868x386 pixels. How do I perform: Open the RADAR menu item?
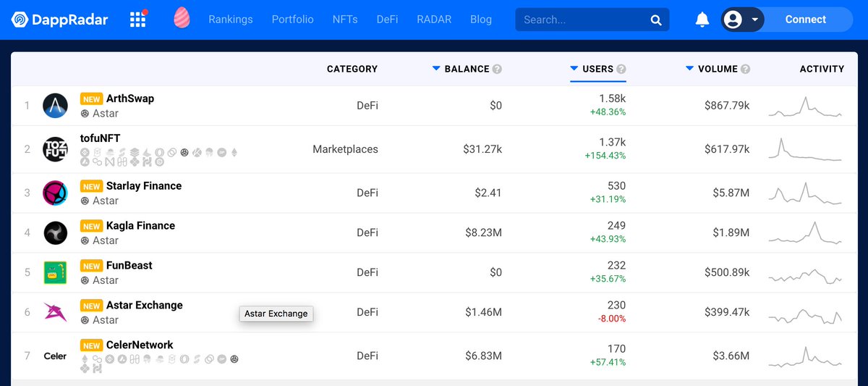coord(434,20)
